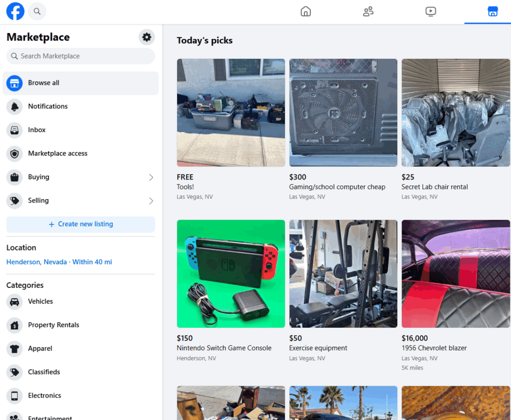Open Vehicles category link
Image resolution: width=511 pixels, height=420 pixels.
pyautogui.click(x=40, y=301)
